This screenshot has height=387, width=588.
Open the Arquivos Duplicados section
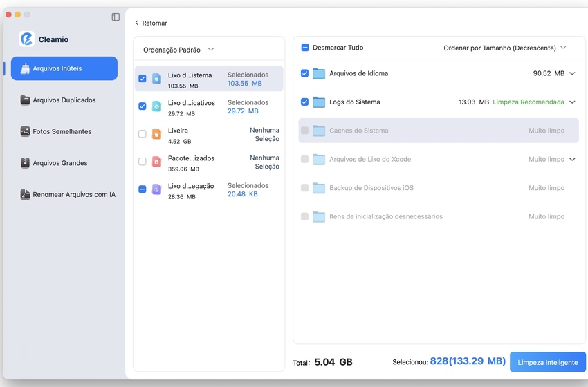64,100
